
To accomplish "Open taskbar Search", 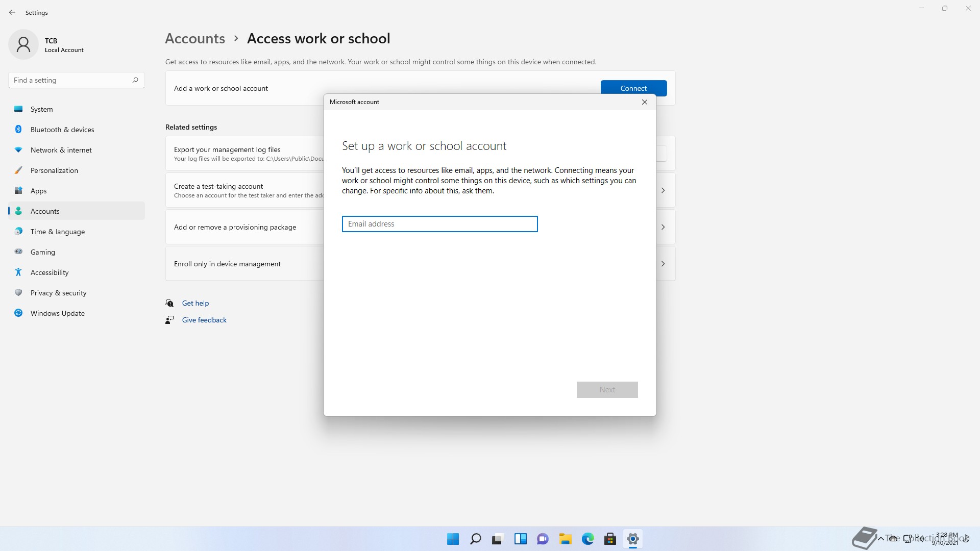I will (x=475, y=539).
